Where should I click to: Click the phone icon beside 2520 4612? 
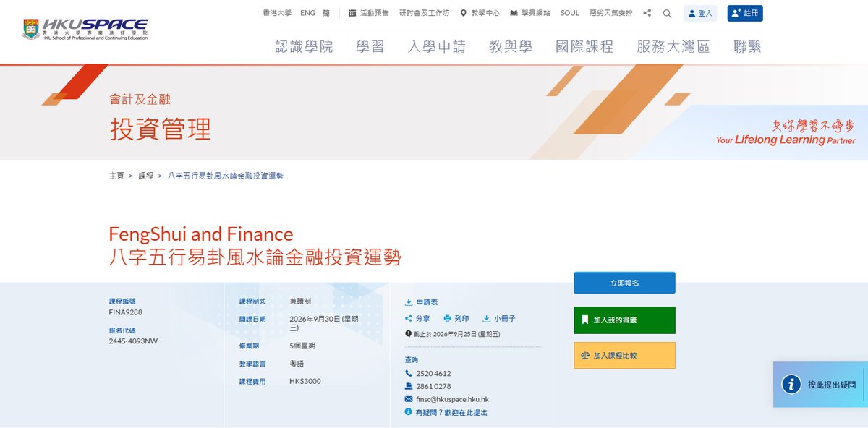[409, 373]
